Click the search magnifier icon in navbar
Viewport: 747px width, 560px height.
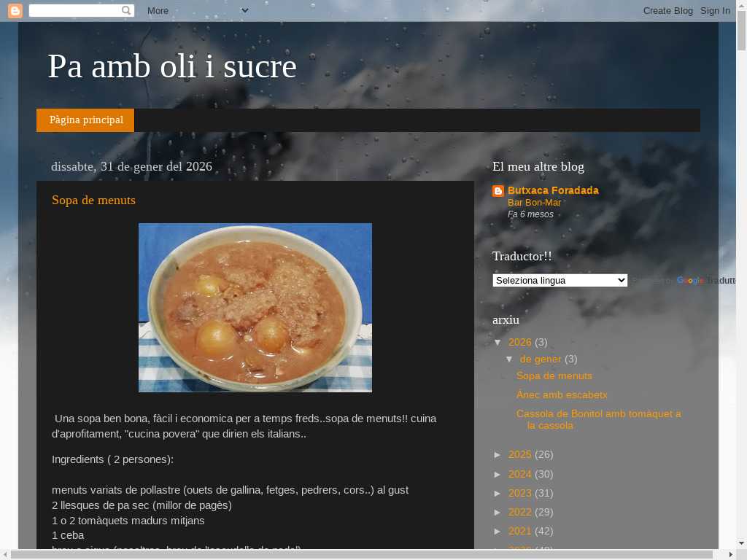tap(125, 10)
